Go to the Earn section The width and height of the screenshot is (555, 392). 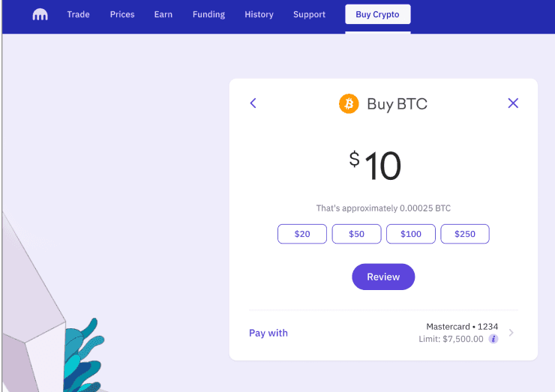click(x=163, y=14)
